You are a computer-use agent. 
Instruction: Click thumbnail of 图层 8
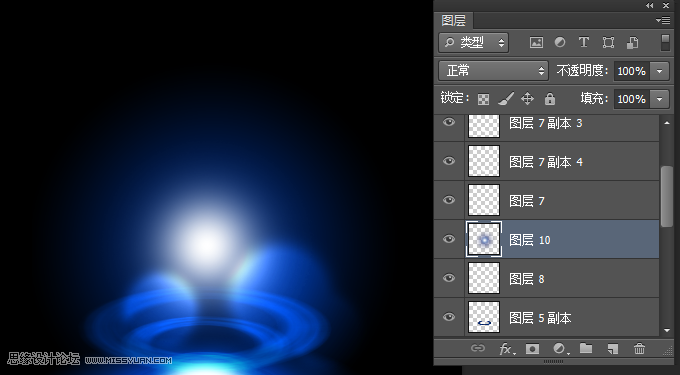[x=484, y=278]
